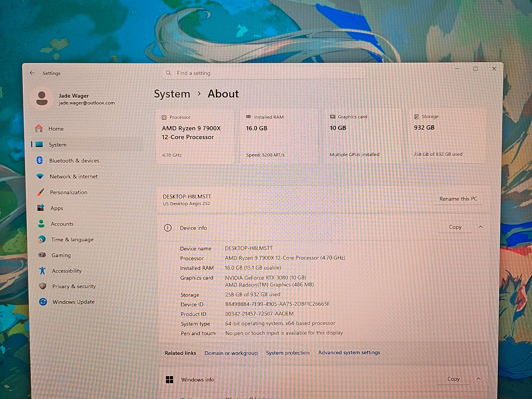Click the Windows logo icon

(169, 380)
